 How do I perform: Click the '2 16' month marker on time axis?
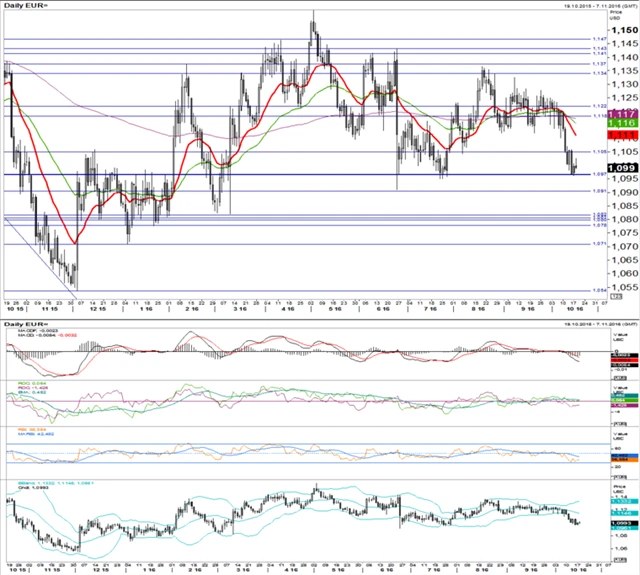coord(193,311)
